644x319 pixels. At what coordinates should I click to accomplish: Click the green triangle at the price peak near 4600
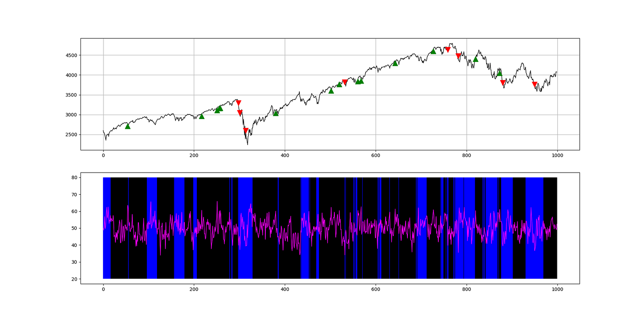click(433, 51)
